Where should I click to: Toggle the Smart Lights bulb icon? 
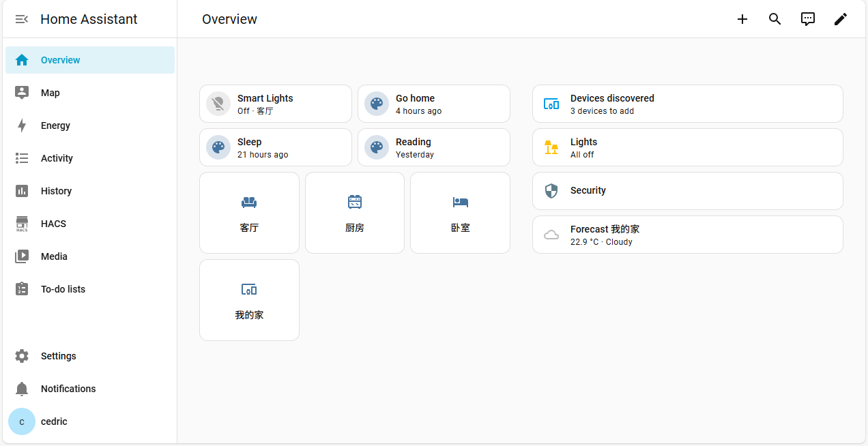(218, 104)
